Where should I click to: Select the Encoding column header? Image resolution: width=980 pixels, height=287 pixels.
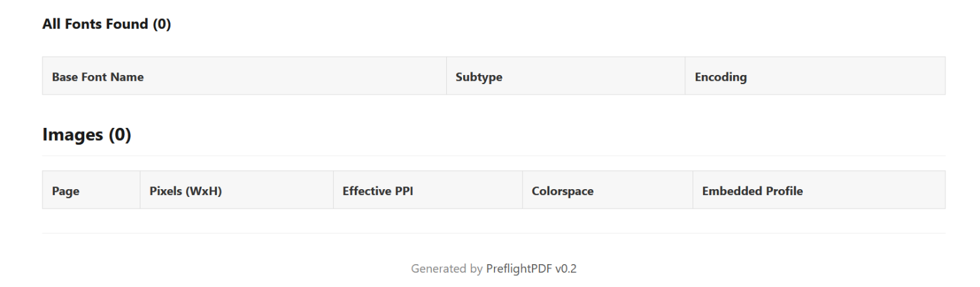tap(721, 77)
